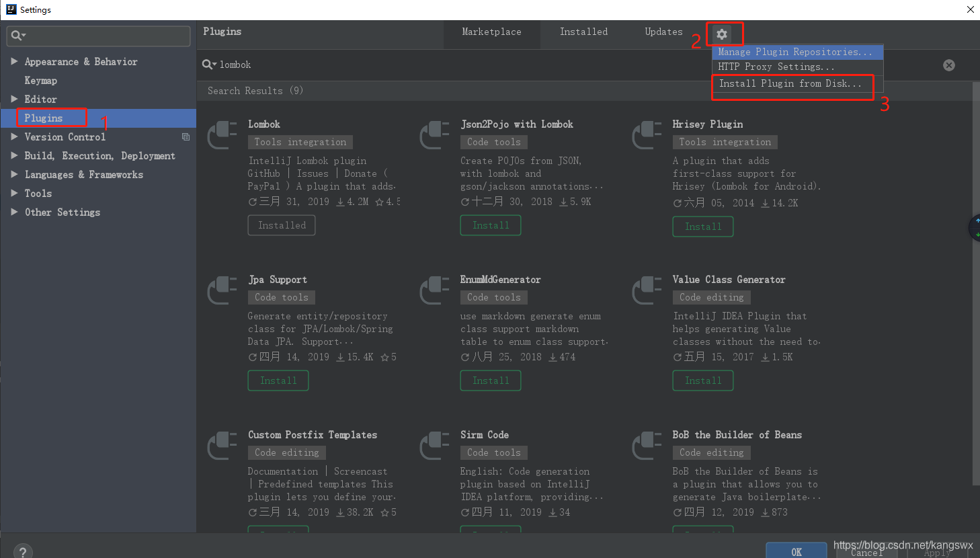The height and width of the screenshot is (558, 980).
Task: Click Installed button for Lombok
Action: pos(282,225)
